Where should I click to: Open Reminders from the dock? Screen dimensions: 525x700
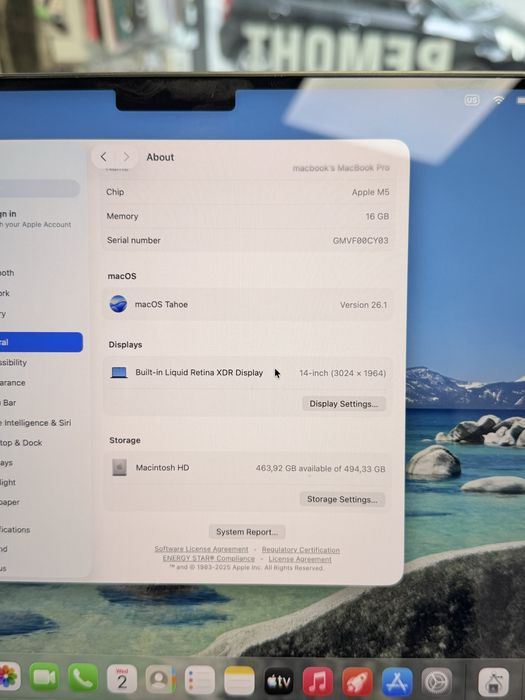pos(200,680)
